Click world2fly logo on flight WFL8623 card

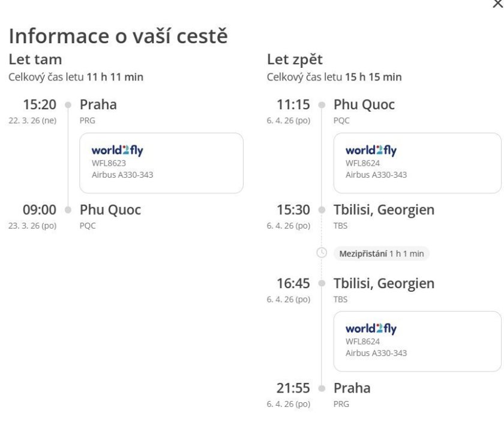pyautogui.click(x=117, y=150)
